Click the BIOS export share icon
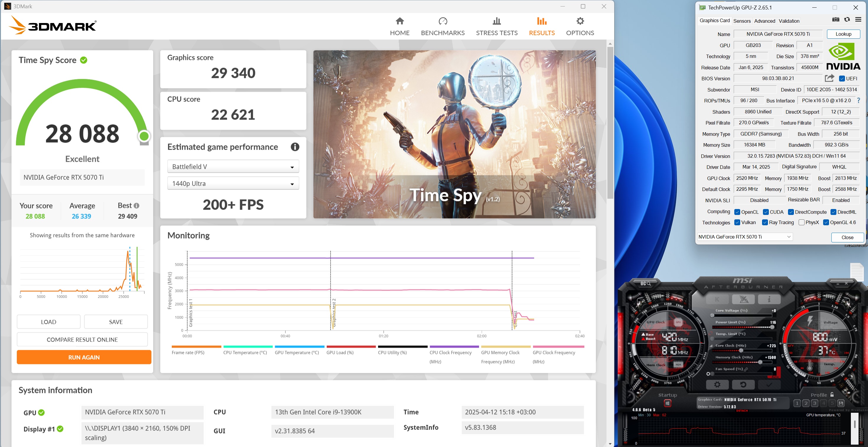The image size is (868, 447). [x=829, y=78]
